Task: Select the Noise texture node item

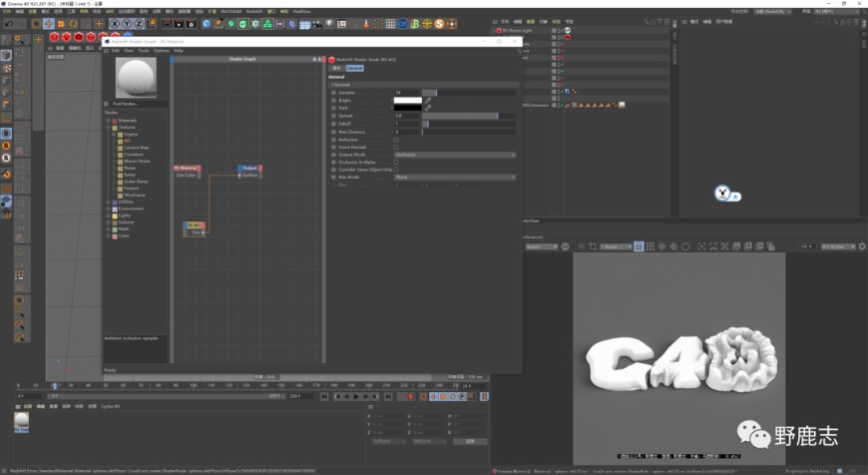Action: (x=130, y=168)
